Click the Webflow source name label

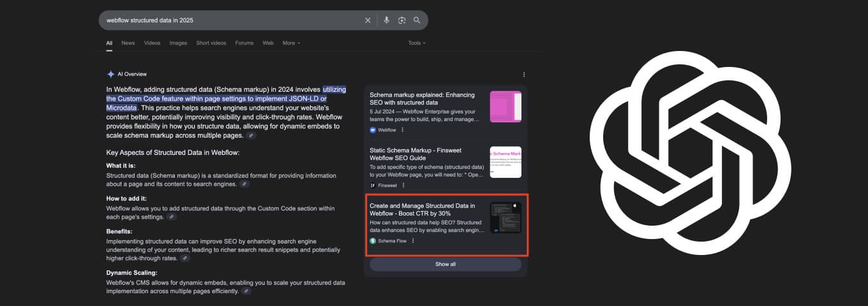387,130
